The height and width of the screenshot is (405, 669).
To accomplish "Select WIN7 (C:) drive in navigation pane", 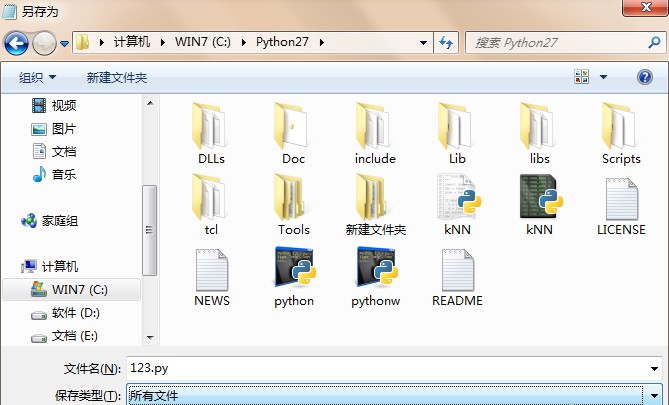I will 72,290.
